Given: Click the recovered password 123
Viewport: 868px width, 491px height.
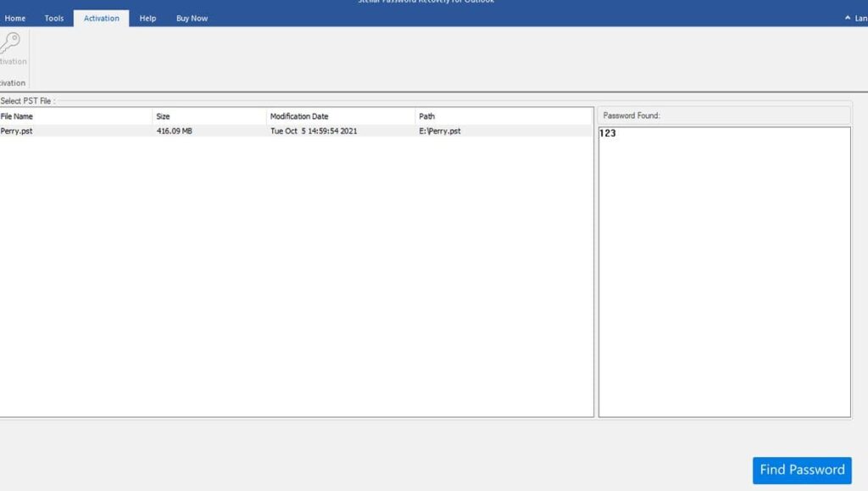Looking at the screenshot, I should point(607,132).
